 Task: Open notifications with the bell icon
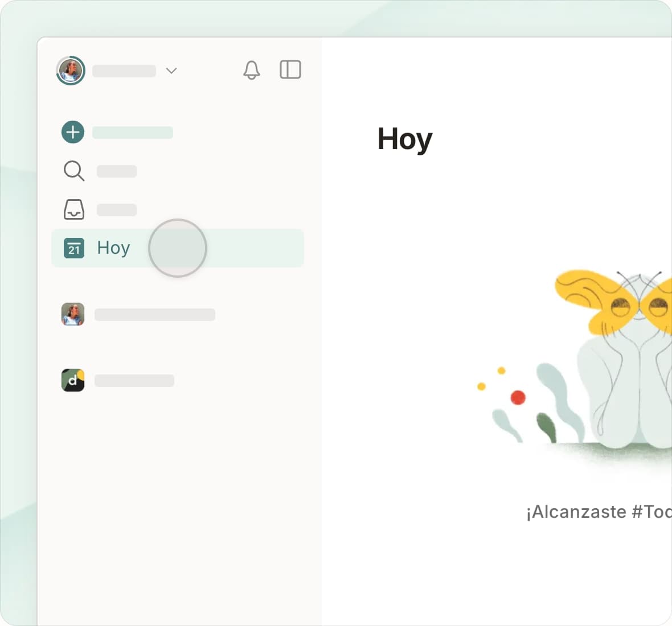(251, 70)
